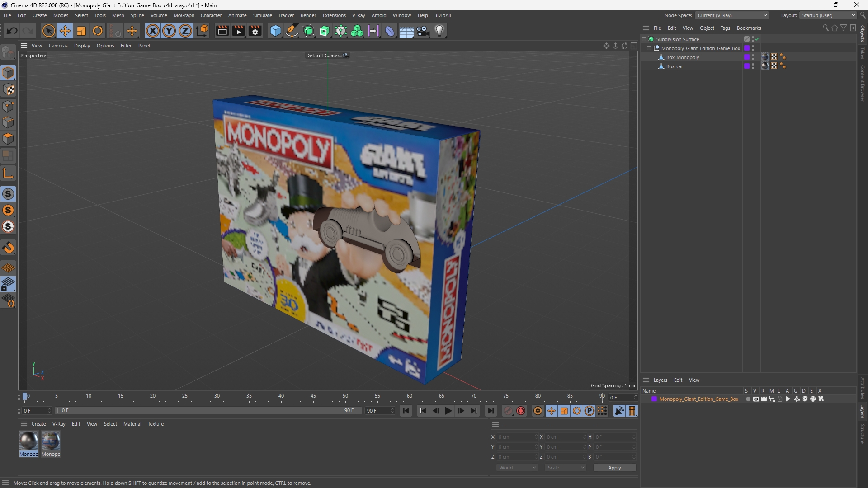Select the Live Selection tool
The height and width of the screenshot is (488, 868).
coord(48,31)
